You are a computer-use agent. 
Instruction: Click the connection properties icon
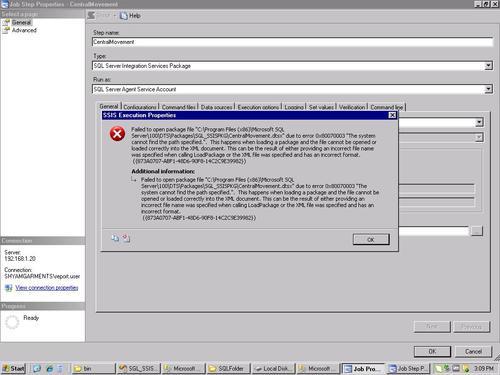pyautogui.click(x=9, y=288)
